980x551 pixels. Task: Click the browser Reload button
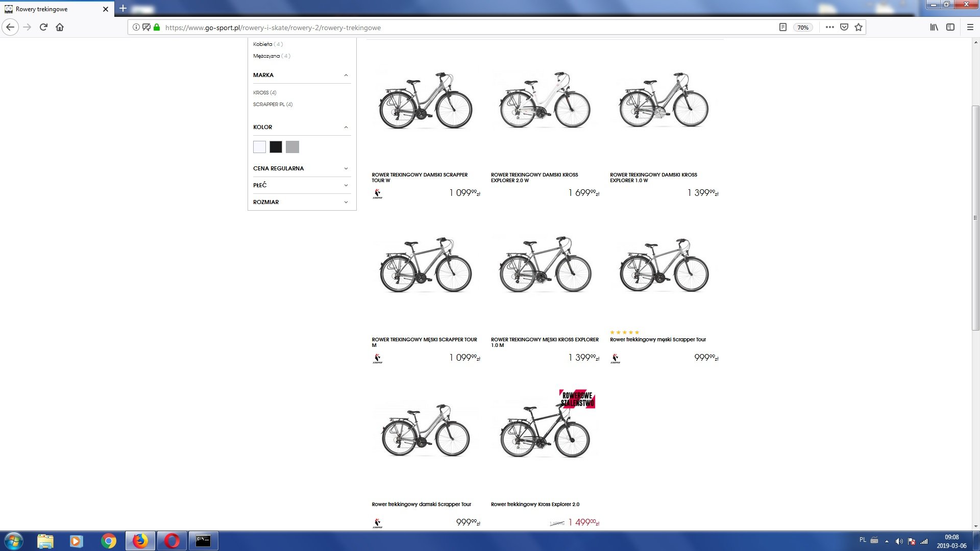(x=43, y=27)
